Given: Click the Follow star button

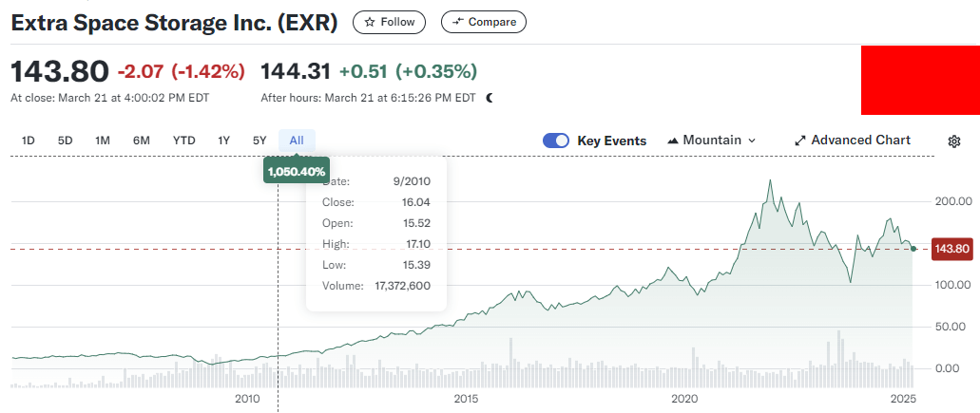Looking at the screenshot, I should (x=389, y=22).
